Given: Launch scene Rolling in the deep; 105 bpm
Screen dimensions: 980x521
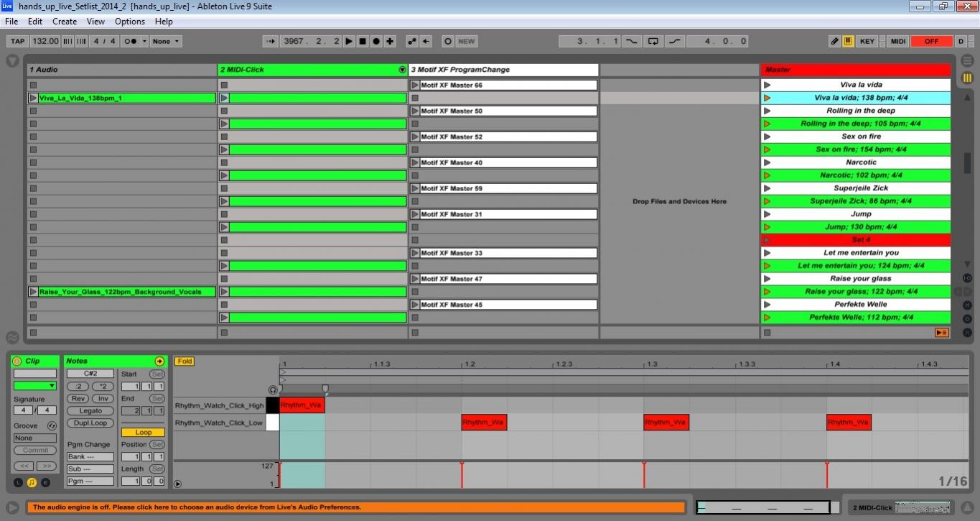Looking at the screenshot, I should (x=767, y=124).
